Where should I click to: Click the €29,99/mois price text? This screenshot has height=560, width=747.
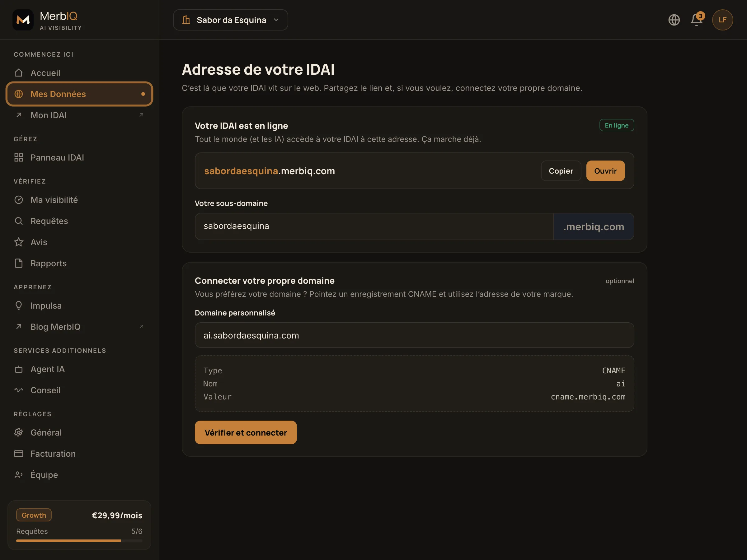click(117, 515)
